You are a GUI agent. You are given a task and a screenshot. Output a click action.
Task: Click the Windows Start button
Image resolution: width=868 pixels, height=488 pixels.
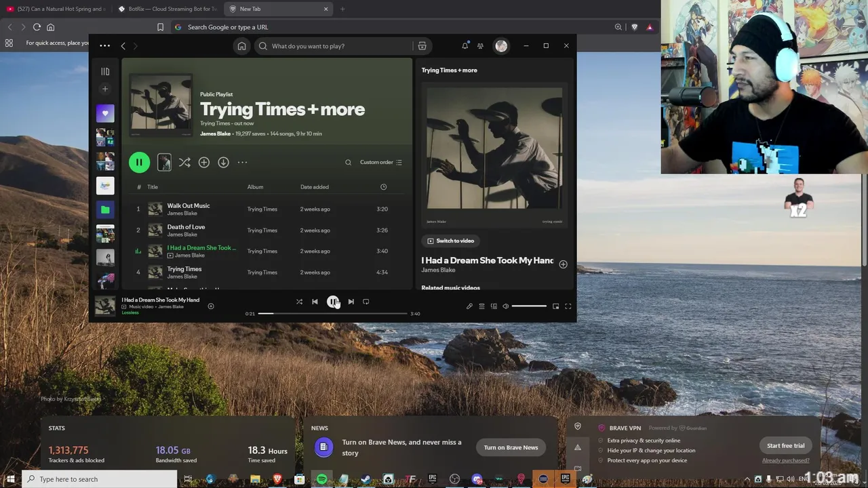click(x=10, y=479)
